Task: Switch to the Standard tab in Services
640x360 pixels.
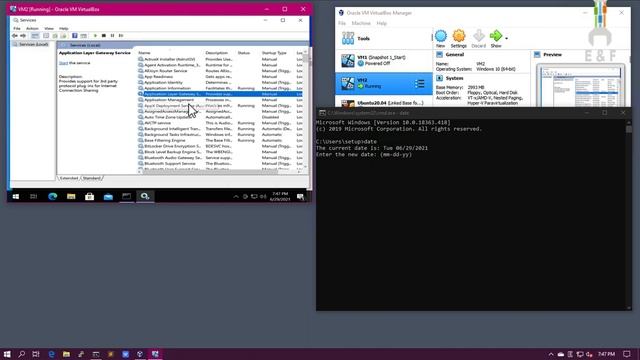Action: pyautogui.click(x=92, y=178)
